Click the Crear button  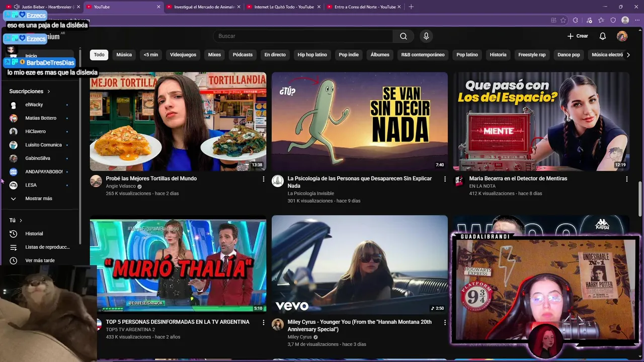578,36
